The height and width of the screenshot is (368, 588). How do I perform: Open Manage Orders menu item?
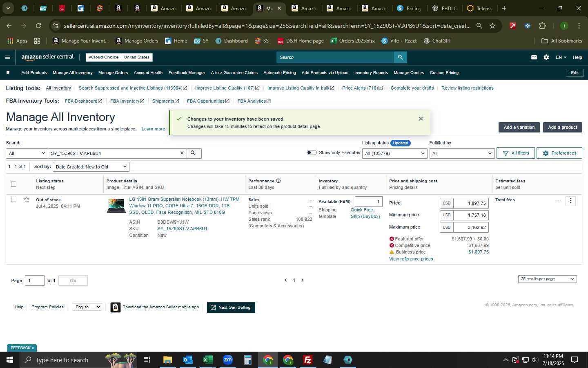click(x=113, y=73)
